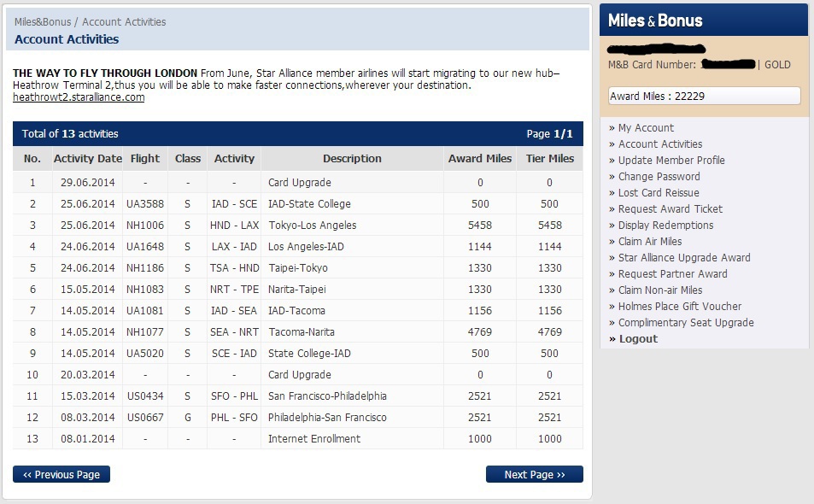Go to Update Member Profile
Viewport: 814px width, 504px height.
point(671,160)
